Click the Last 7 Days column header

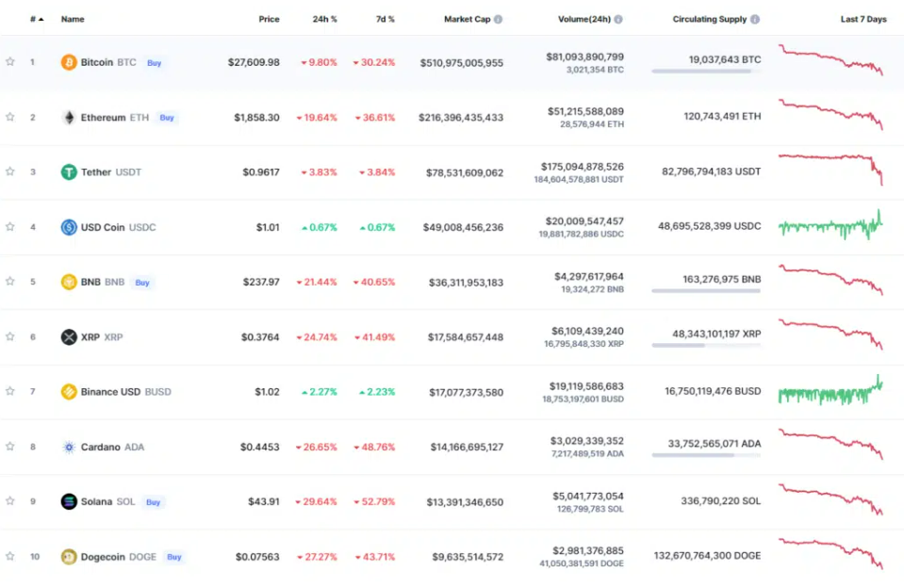[x=863, y=19]
